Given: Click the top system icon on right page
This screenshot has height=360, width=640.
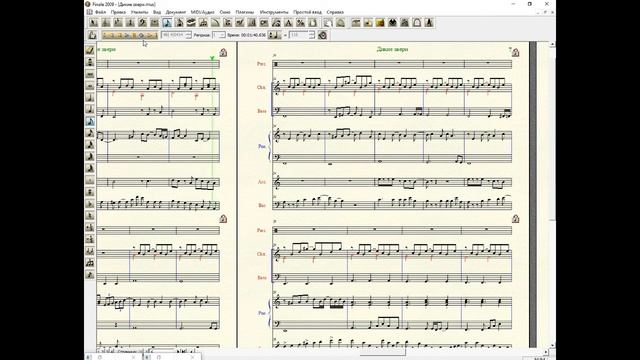Looking at the screenshot, I should (x=516, y=53).
